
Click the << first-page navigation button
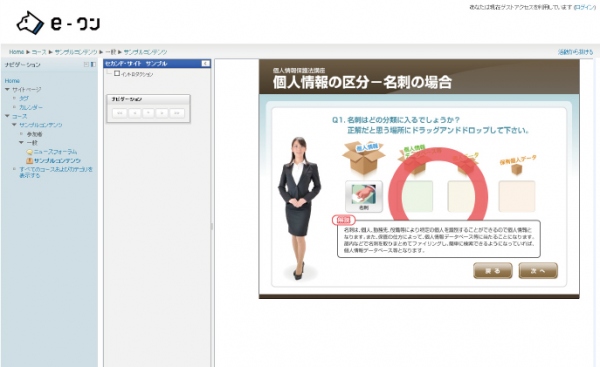[x=120, y=113]
